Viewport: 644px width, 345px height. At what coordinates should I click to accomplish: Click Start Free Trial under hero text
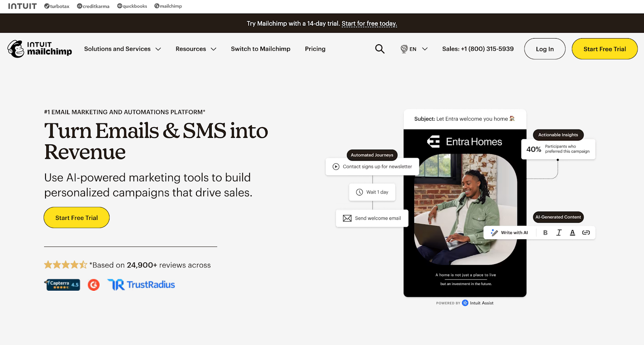point(76,218)
